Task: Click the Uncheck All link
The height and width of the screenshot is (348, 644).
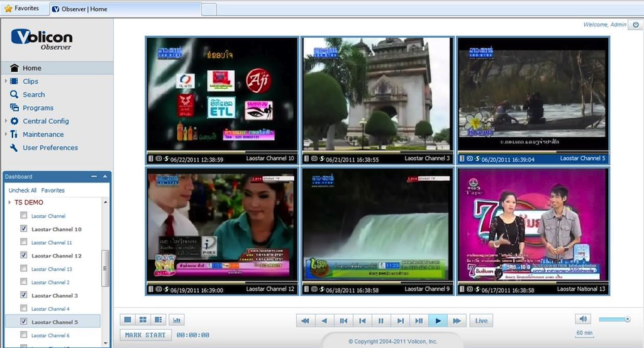Action: point(22,190)
